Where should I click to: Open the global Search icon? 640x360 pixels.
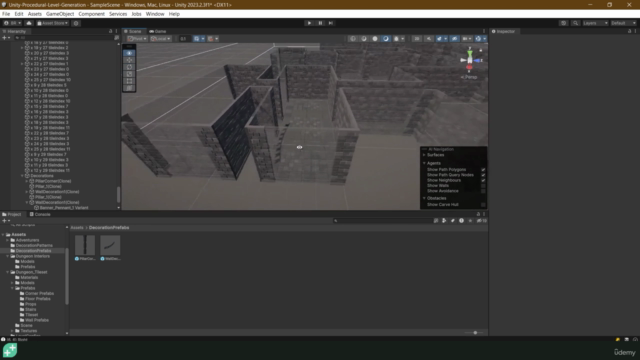pyautogui.click(x=576, y=23)
